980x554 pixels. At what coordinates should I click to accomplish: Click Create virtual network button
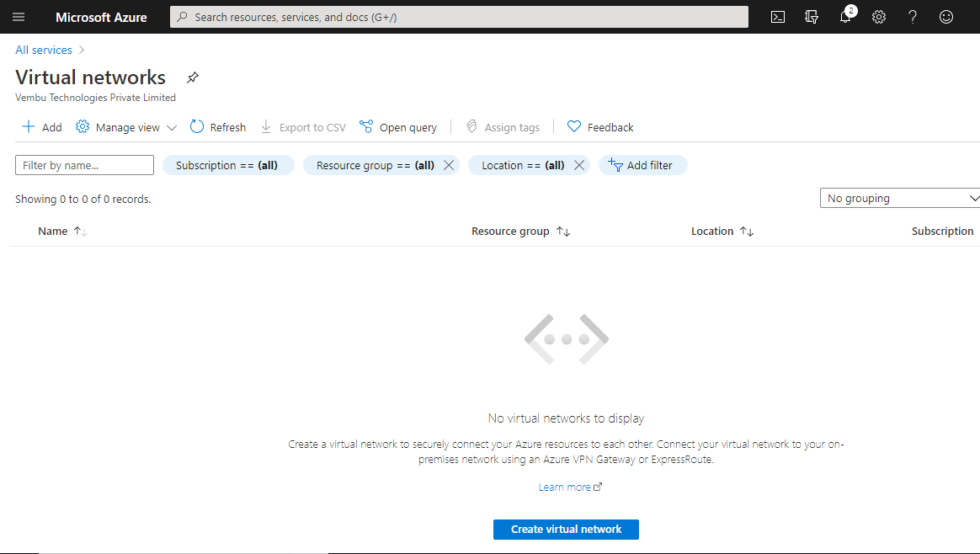(x=566, y=530)
